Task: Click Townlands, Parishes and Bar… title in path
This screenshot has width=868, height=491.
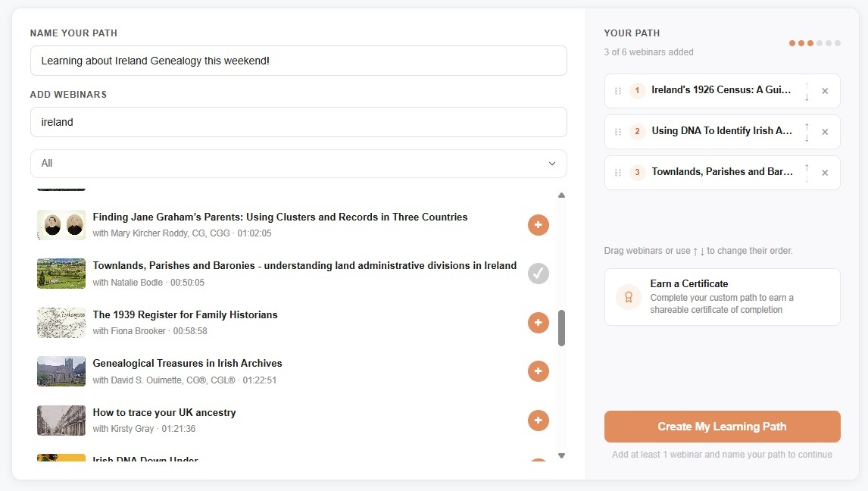Action: pos(723,171)
